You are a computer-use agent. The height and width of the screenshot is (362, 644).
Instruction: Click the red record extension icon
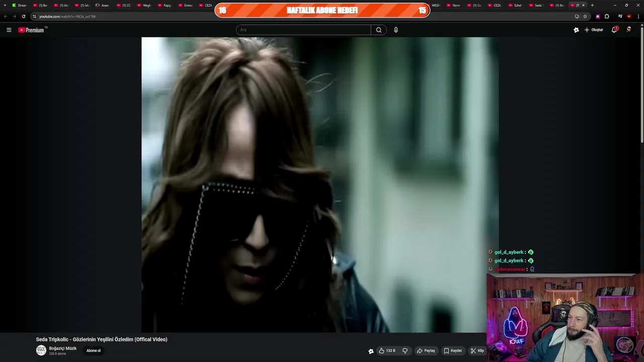tap(629, 16)
